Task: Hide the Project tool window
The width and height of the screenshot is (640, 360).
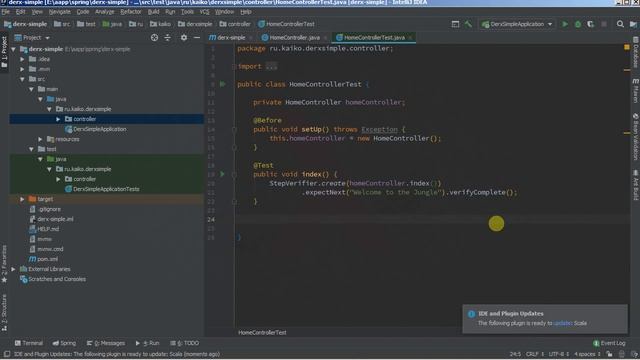Action: pos(197,38)
